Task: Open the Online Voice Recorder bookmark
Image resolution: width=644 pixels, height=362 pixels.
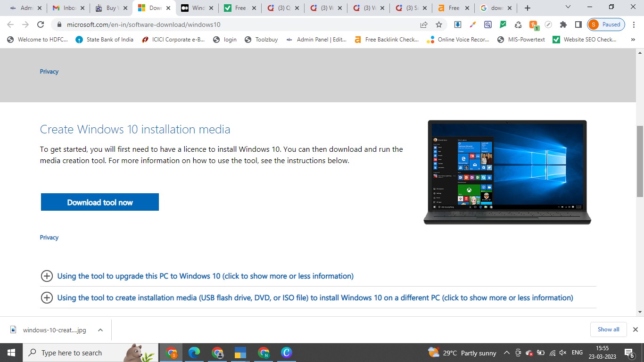Action: [458, 40]
